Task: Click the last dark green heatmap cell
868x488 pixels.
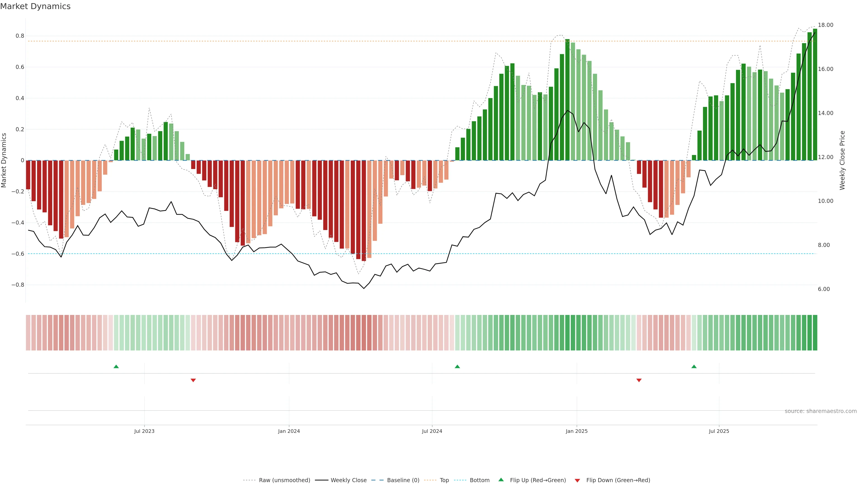Action: pyautogui.click(x=815, y=332)
